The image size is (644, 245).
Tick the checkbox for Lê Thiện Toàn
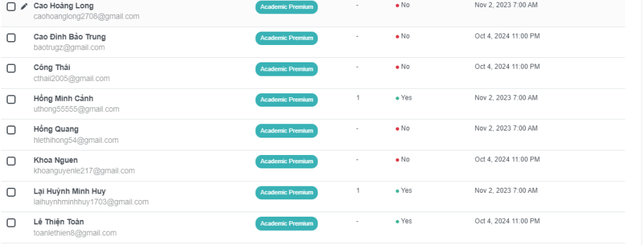(11, 223)
